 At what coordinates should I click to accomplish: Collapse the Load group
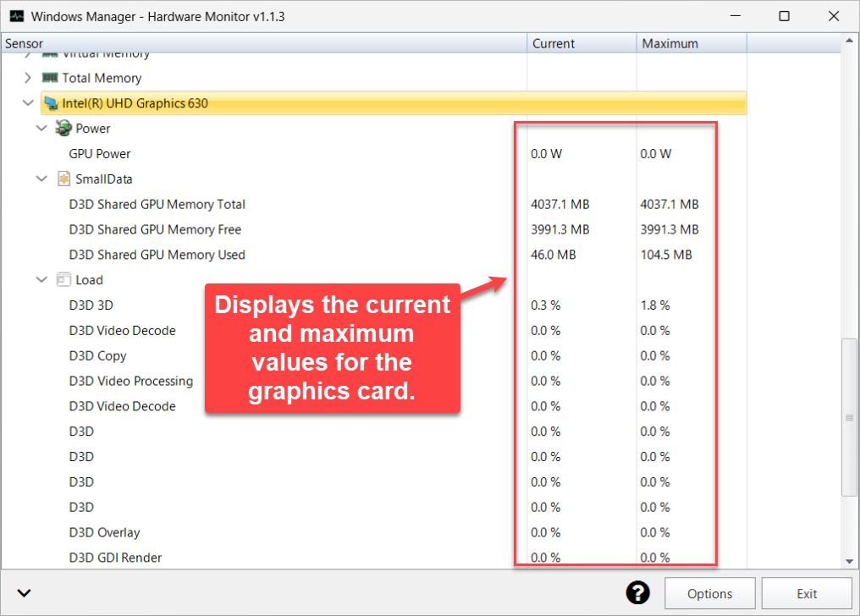click(x=41, y=279)
